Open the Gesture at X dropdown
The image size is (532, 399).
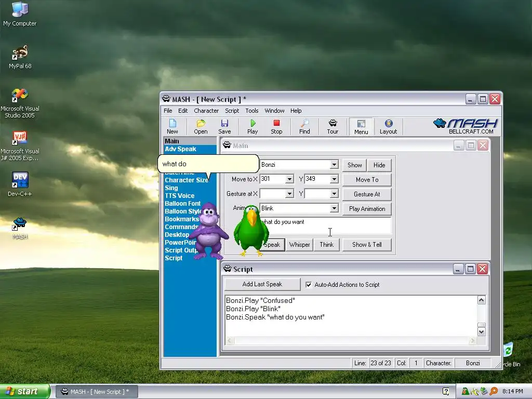tap(289, 194)
